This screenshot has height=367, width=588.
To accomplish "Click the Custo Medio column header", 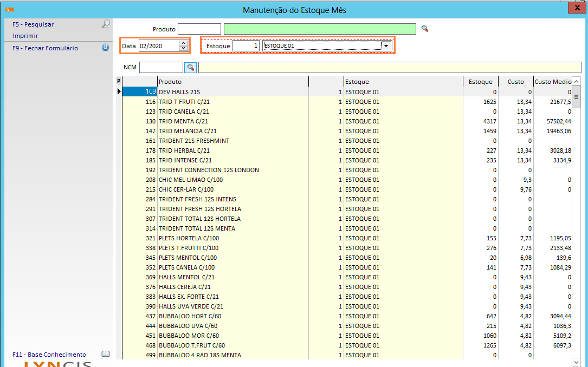I will tap(553, 82).
